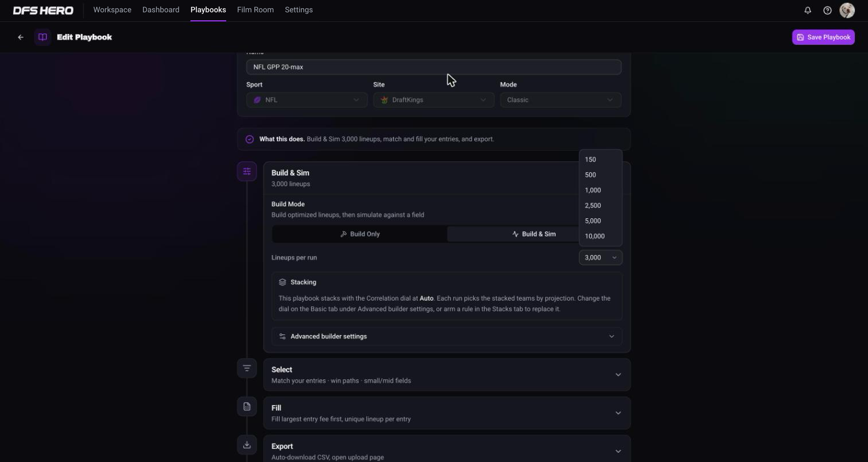Viewport: 868px width, 462px height.
Task: Click the Advanced builder settings sliders icon
Action: coord(282,336)
